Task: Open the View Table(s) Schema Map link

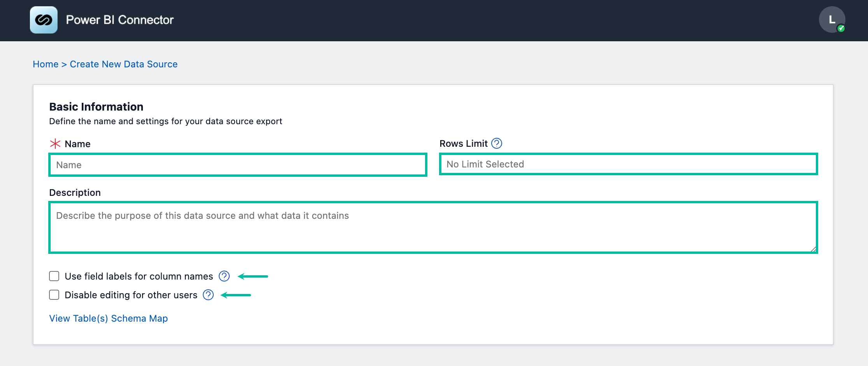Action: coord(109,318)
